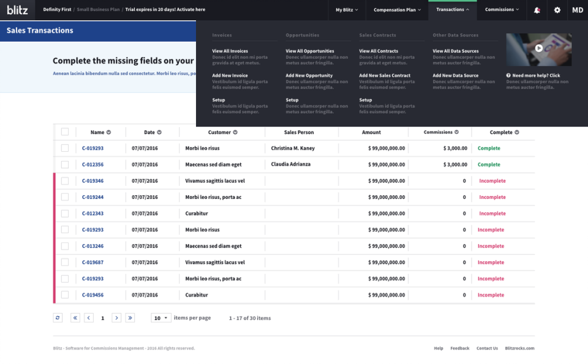Open the items per page dropdown
This screenshot has width=588, height=364.
coord(162,318)
